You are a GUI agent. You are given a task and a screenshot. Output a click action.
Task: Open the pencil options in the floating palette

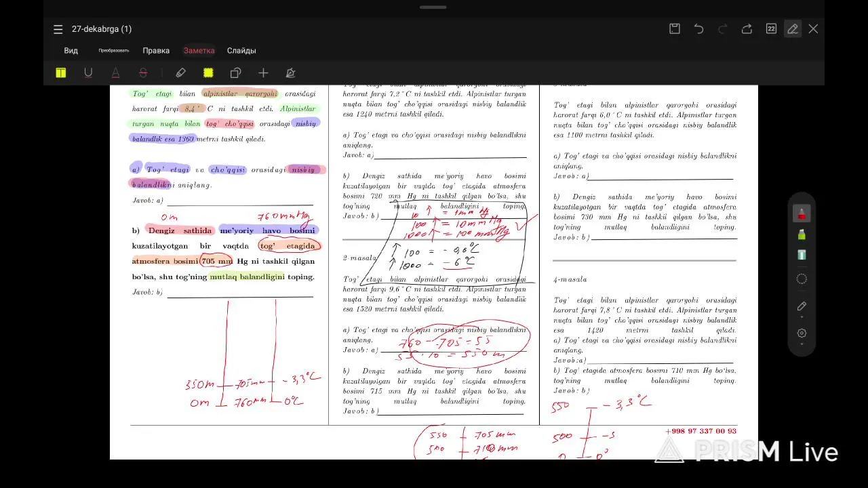tap(802, 307)
